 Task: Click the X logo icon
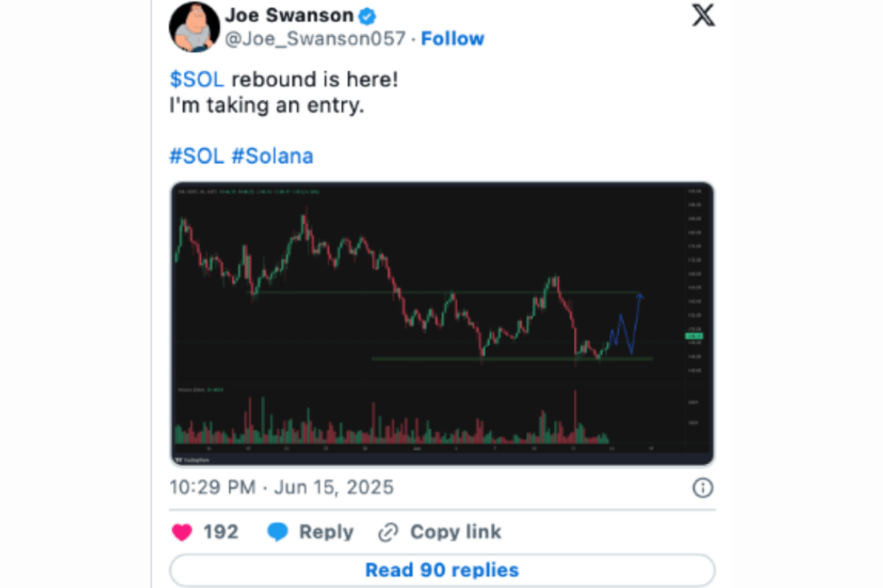tap(702, 15)
